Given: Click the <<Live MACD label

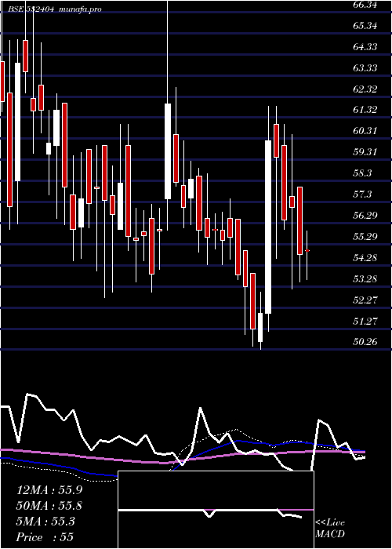Looking at the screenshot, I should 330,528.
